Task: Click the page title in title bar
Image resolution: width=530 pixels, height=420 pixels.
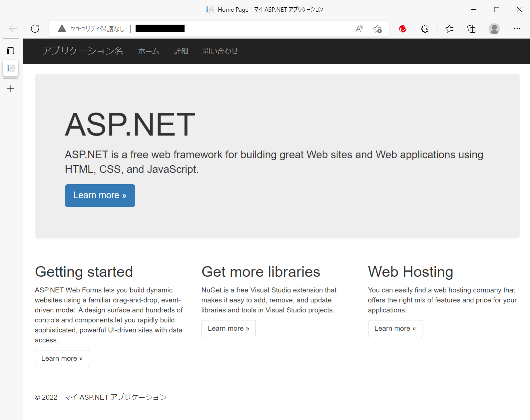Action: click(270, 10)
